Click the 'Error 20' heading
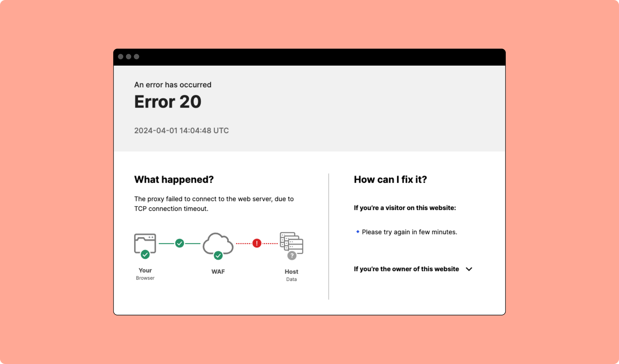The width and height of the screenshot is (619, 364). [x=167, y=102]
